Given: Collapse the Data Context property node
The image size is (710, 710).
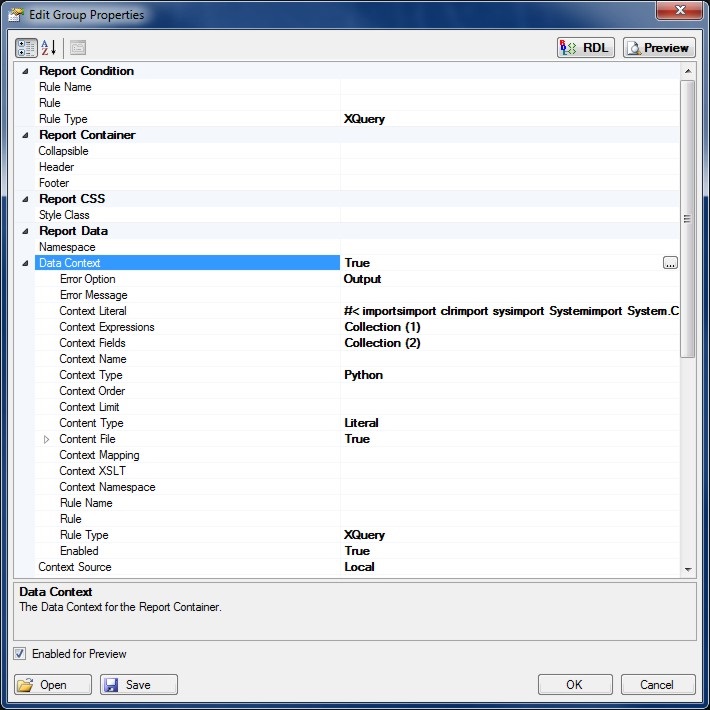Looking at the screenshot, I should (25, 263).
